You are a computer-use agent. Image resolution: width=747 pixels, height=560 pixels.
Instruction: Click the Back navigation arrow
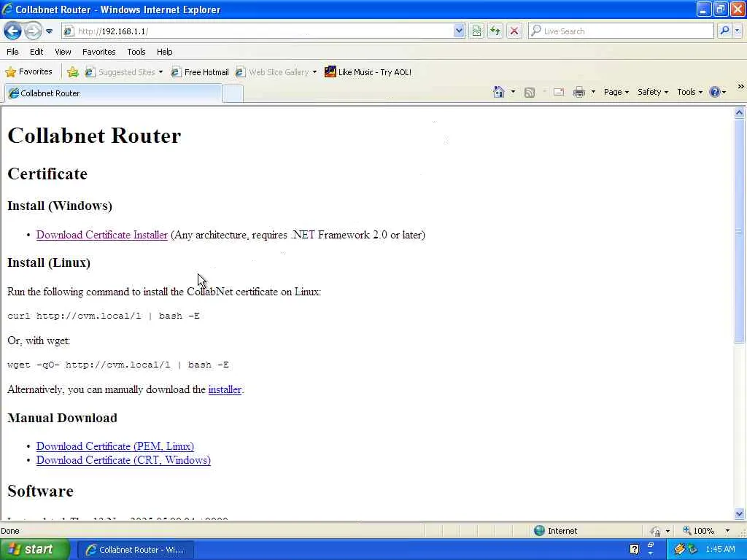[13, 31]
